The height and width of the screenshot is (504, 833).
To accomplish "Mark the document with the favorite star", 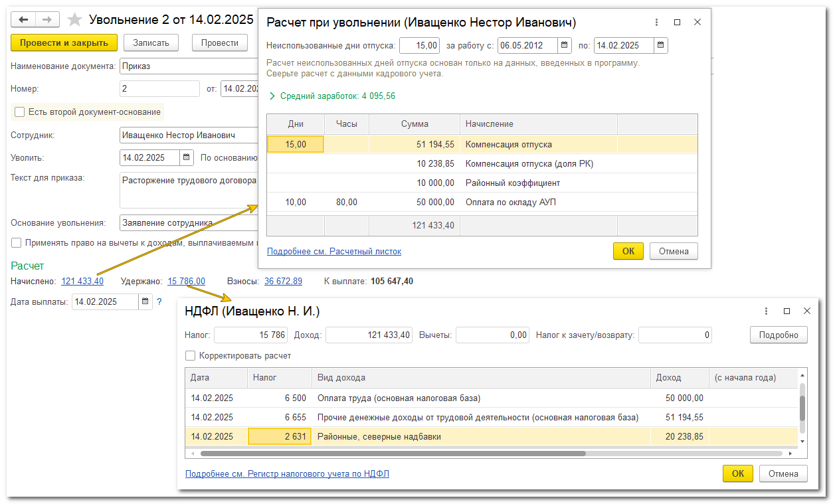I will pyautogui.click(x=75, y=20).
